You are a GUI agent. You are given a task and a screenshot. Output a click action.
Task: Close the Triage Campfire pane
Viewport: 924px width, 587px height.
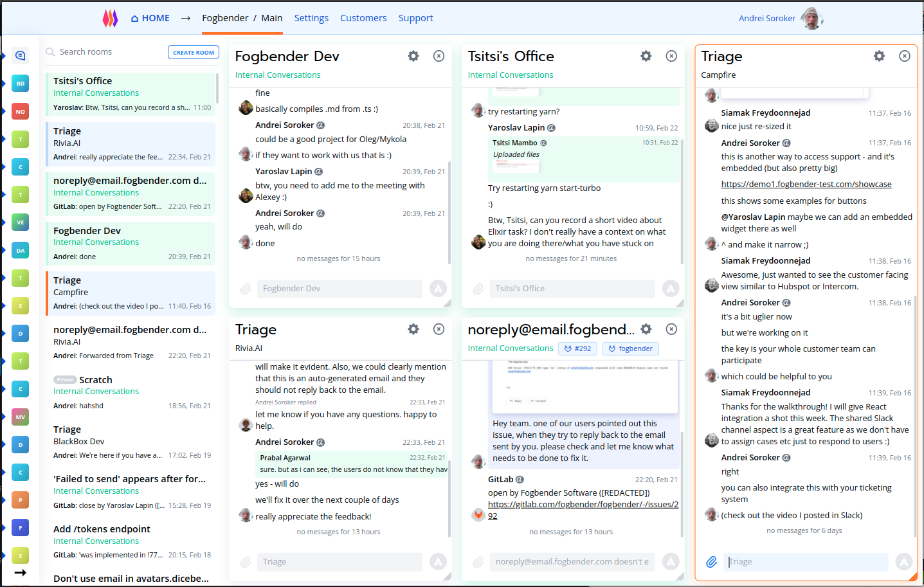click(905, 56)
